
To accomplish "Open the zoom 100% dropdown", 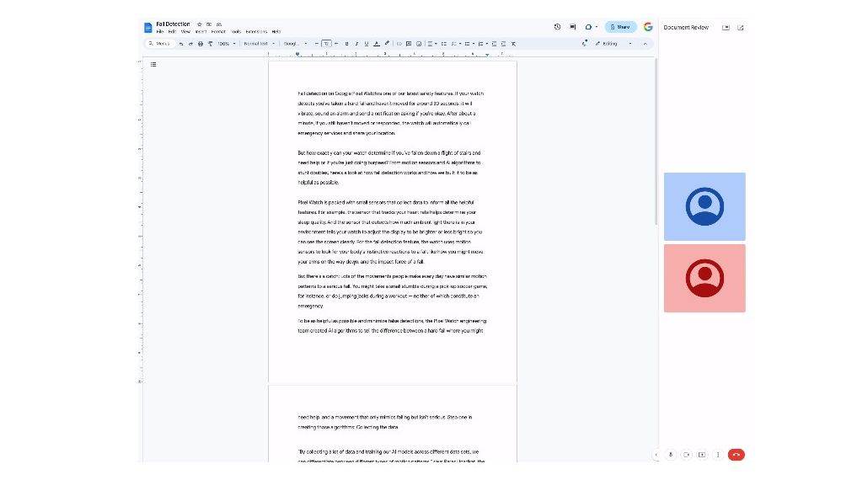I will point(227,43).
